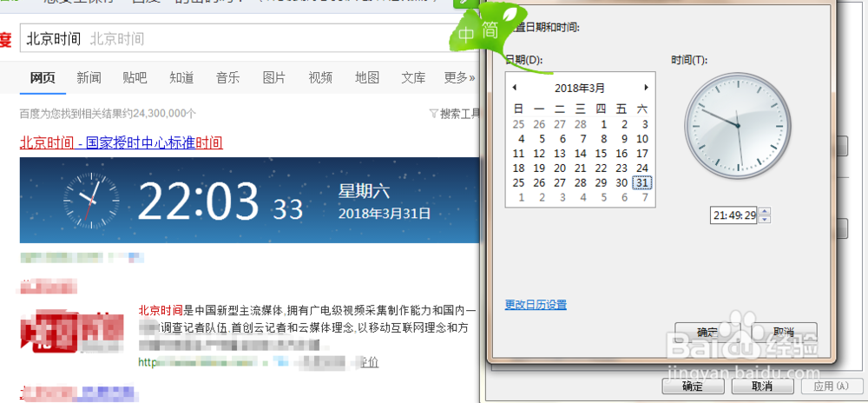The height and width of the screenshot is (403, 868).
Task: Click the 星期六 weekday text
Action: (x=365, y=192)
